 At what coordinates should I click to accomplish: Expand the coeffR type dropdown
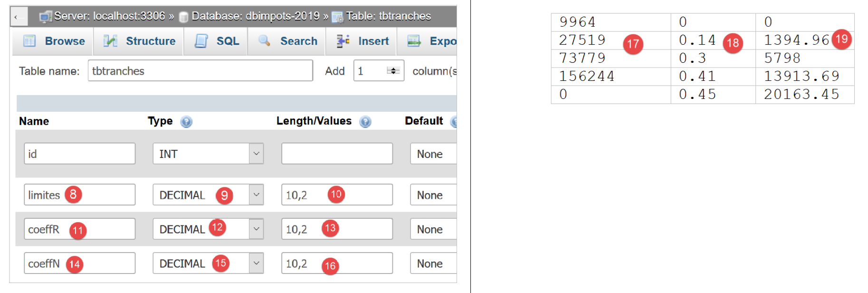pyautogui.click(x=256, y=229)
